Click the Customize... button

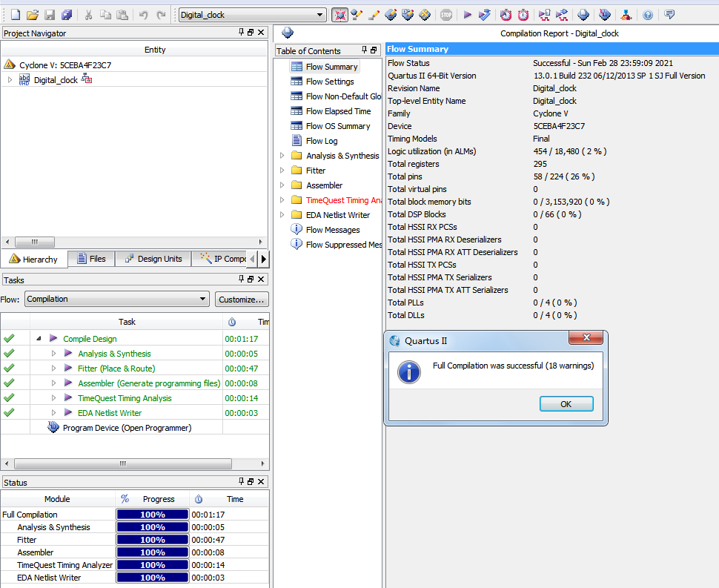(242, 300)
